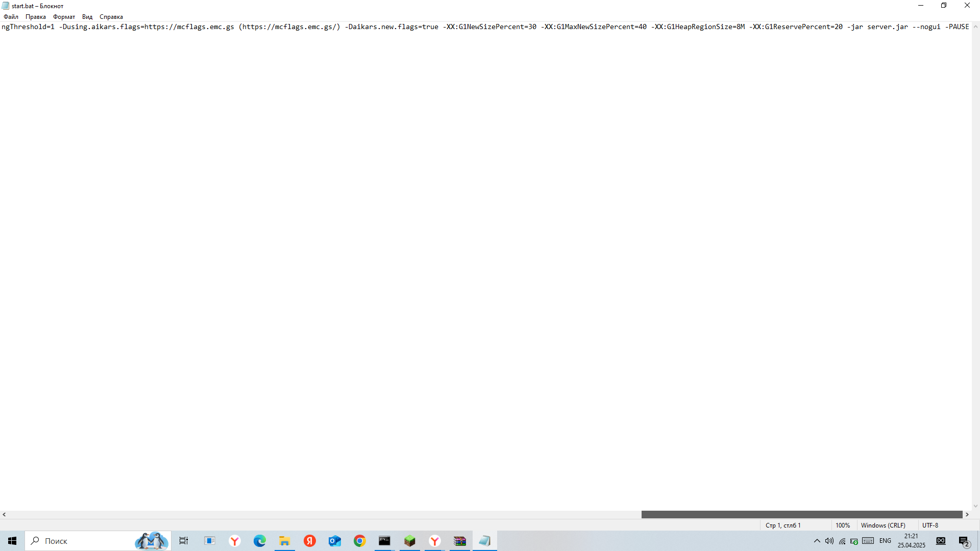This screenshot has width=980, height=551.
Task: Click the active Notepad taskbar icon
Action: click(x=485, y=541)
